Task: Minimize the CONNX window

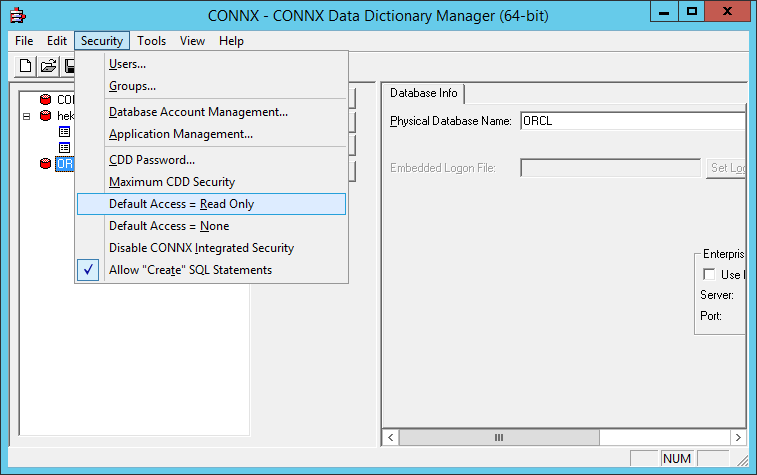Action: click(x=664, y=12)
